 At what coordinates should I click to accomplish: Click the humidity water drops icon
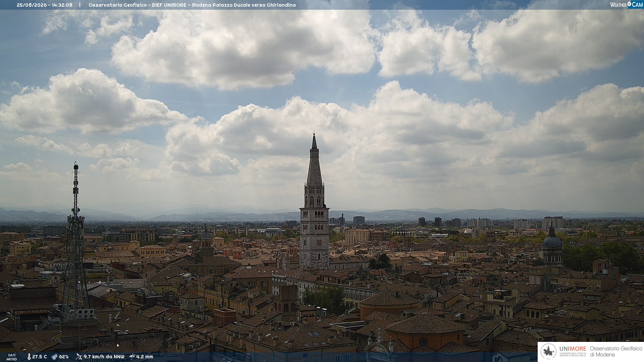tap(54, 357)
